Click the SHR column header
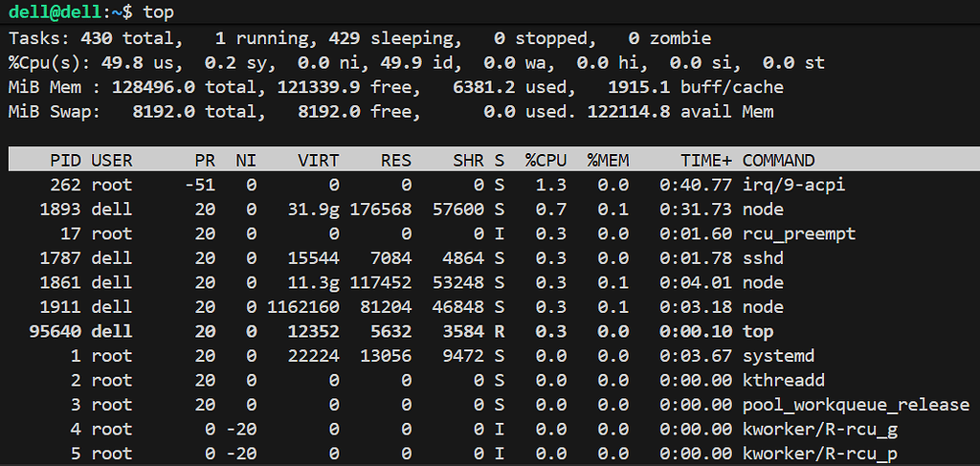The height and width of the screenshot is (466, 980). click(468, 161)
